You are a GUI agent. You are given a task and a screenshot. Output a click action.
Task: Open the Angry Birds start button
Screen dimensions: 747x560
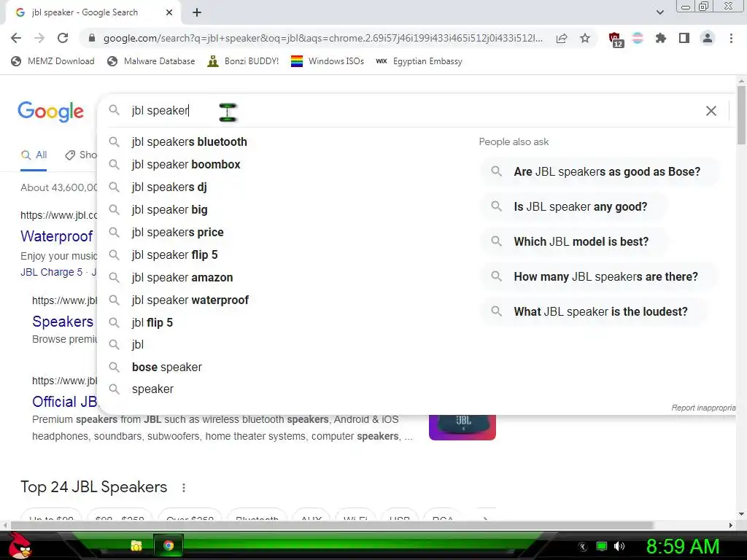click(x=20, y=545)
